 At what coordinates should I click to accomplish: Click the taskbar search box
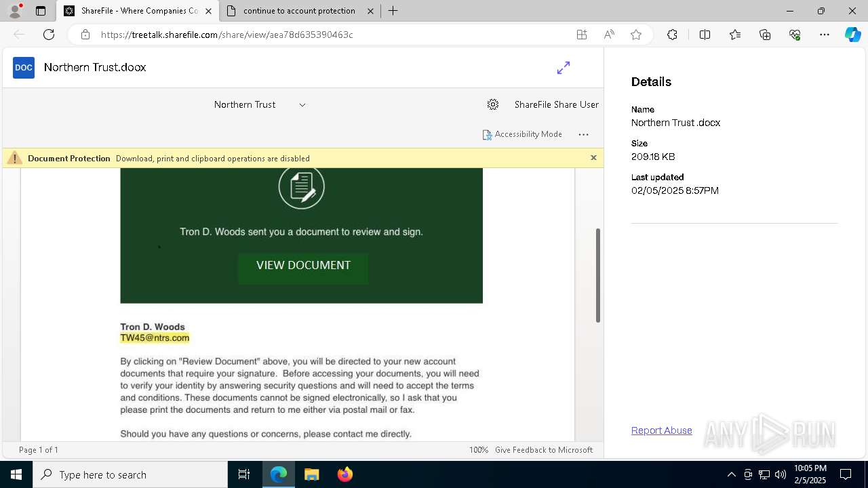(130, 474)
